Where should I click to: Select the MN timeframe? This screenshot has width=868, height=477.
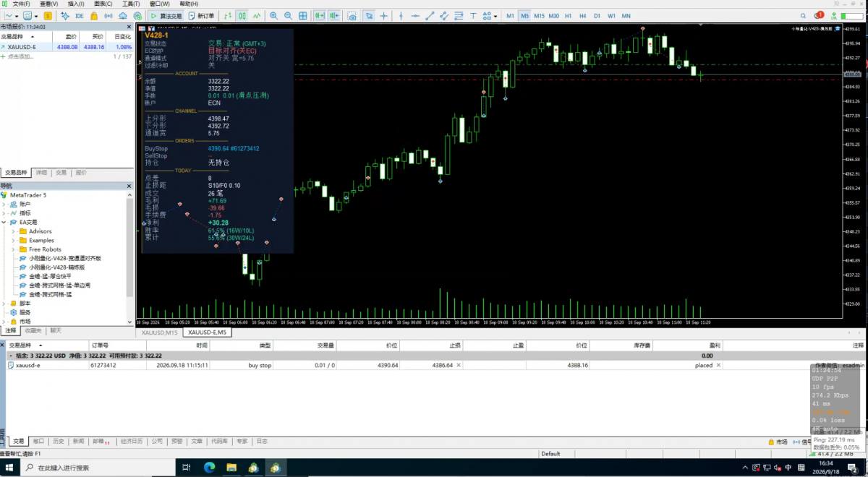pos(626,15)
